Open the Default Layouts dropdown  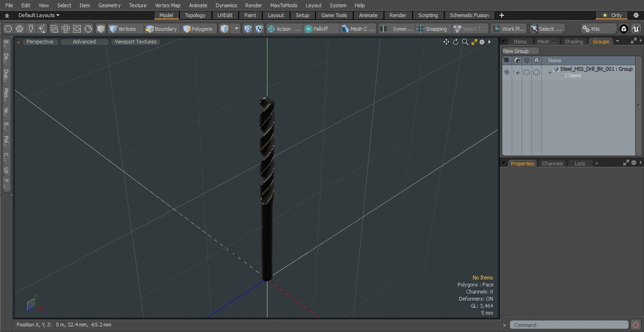pyautogui.click(x=39, y=15)
